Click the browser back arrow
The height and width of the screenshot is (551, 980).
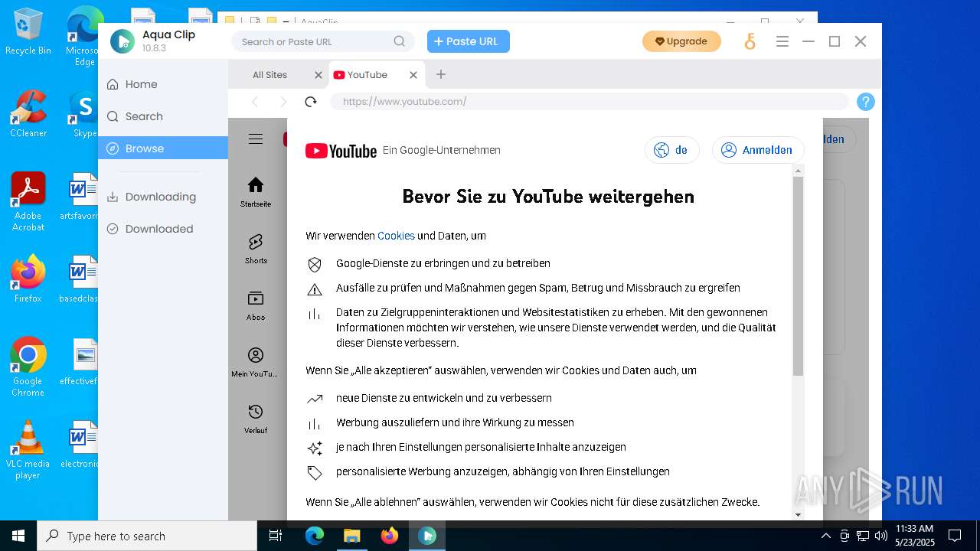coord(255,102)
